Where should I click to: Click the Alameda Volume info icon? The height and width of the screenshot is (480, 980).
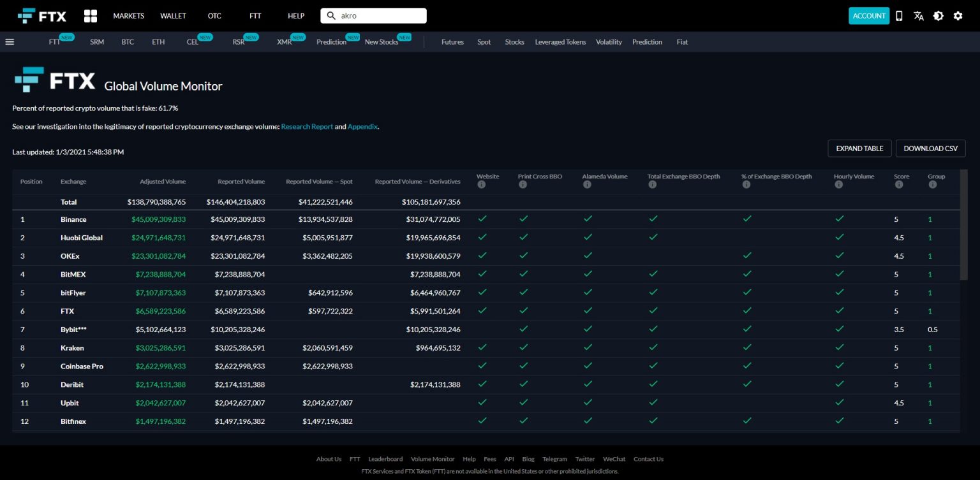(586, 185)
